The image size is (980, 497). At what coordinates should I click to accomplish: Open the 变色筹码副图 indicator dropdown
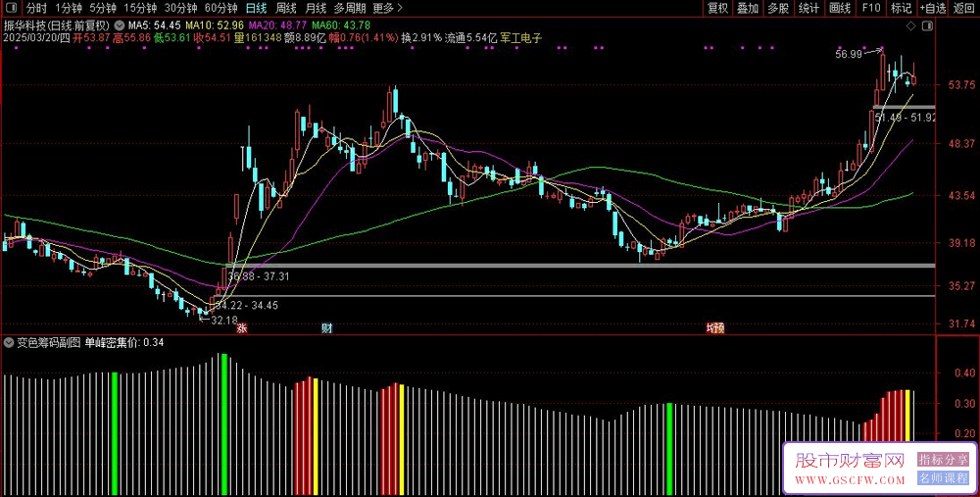pyautogui.click(x=9, y=342)
